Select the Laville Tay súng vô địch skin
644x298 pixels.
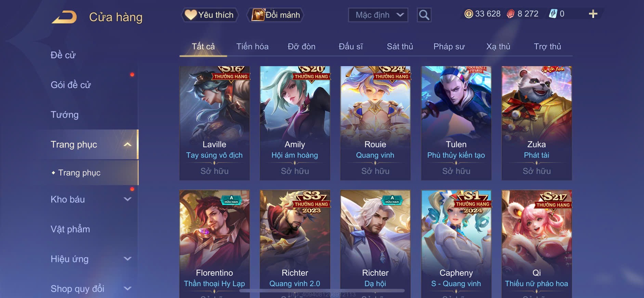pos(214,123)
